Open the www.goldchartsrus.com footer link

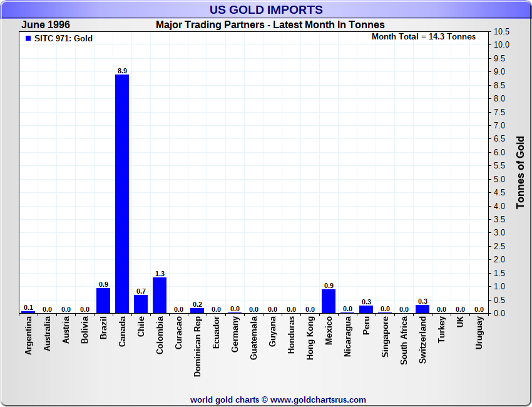click(318, 399)
